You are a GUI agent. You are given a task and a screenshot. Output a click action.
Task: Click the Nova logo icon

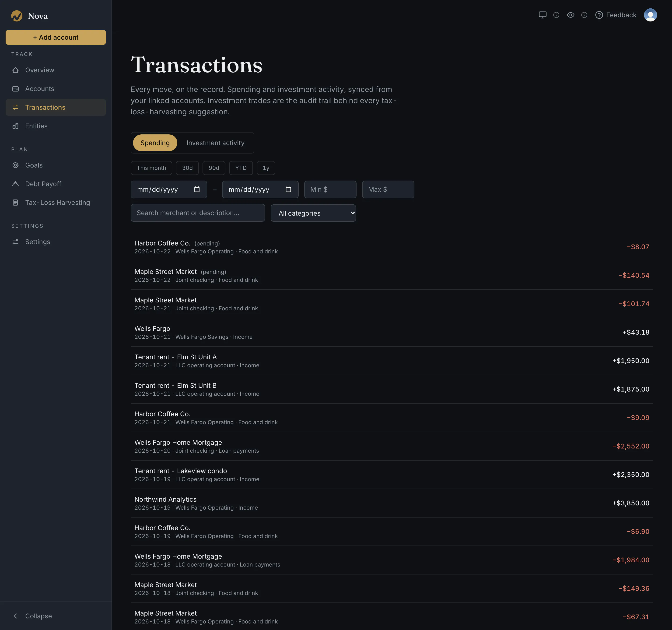17,16
